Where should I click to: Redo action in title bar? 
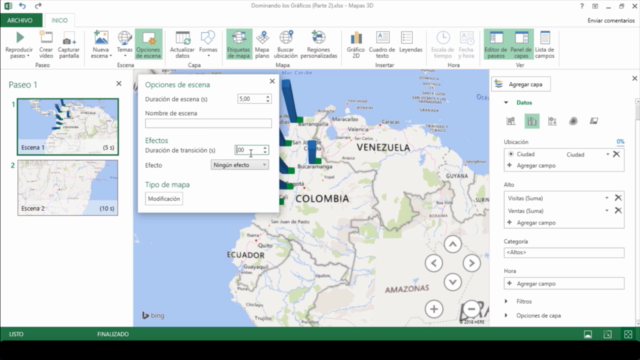point(38,6)
